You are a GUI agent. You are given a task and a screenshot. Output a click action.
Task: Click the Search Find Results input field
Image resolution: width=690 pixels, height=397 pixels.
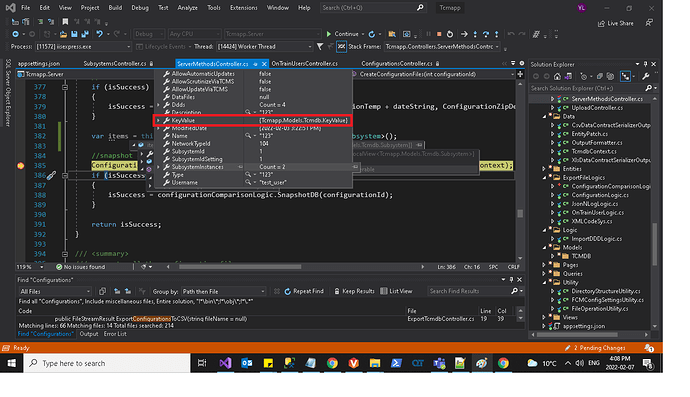(469, 291)
